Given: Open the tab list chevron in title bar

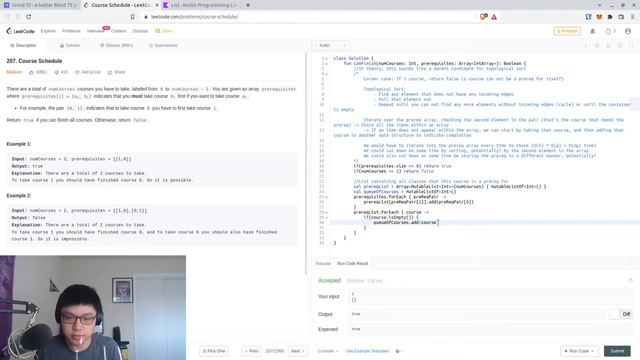Looking at the screenshot, I should coord(599,5).
